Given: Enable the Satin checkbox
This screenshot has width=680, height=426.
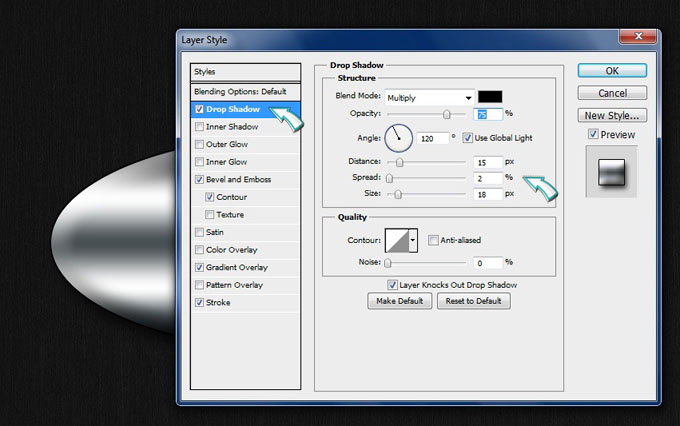Looking at the screenshot, I should [x=199, y=232].
